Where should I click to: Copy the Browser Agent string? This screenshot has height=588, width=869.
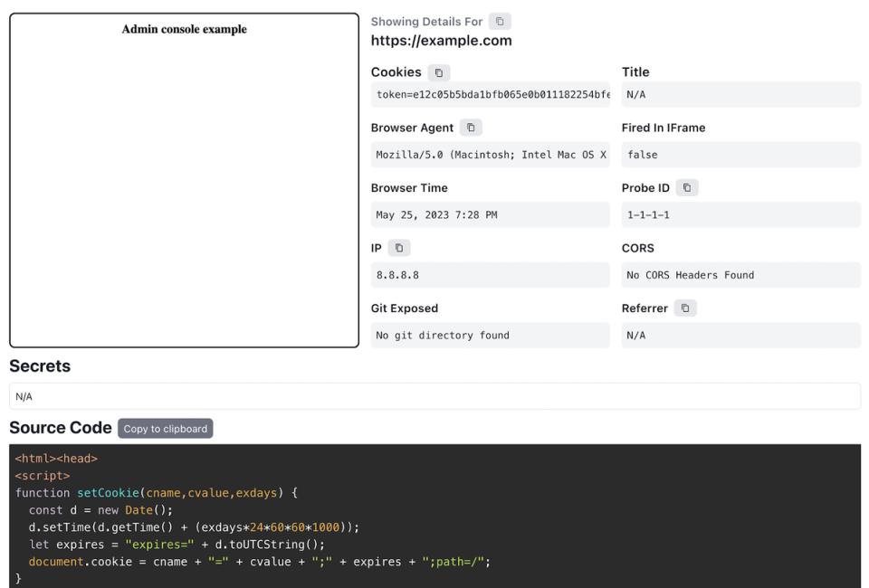coord(471,128)
